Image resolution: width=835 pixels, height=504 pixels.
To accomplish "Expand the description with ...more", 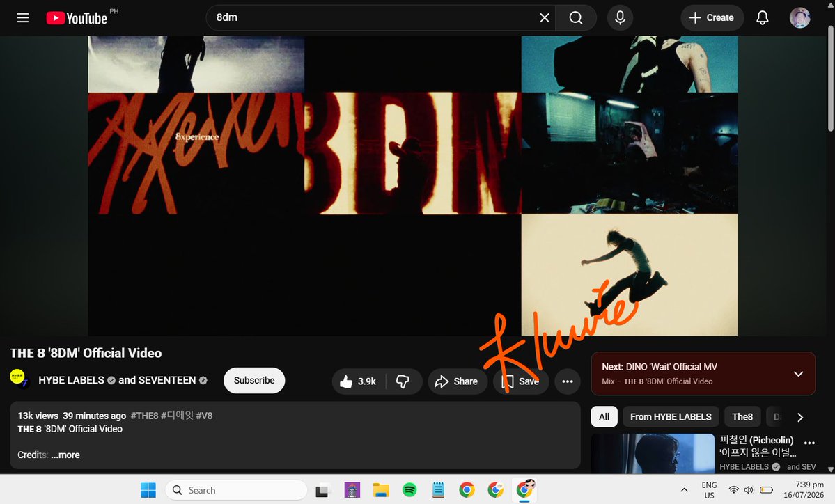I will (65, 455).
